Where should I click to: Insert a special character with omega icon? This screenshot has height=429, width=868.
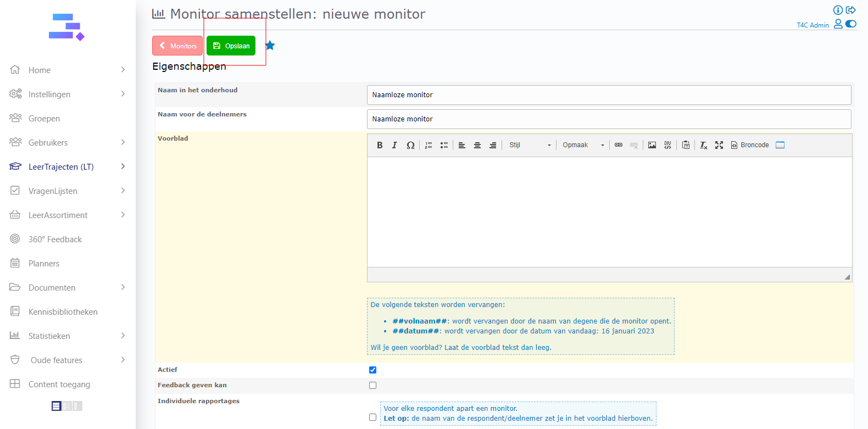410,145
